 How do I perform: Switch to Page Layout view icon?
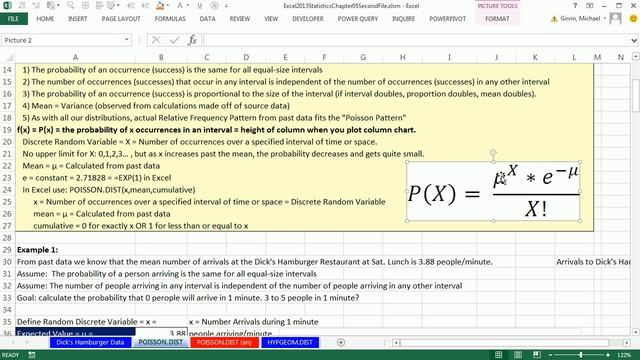click(x=518, y=355)
